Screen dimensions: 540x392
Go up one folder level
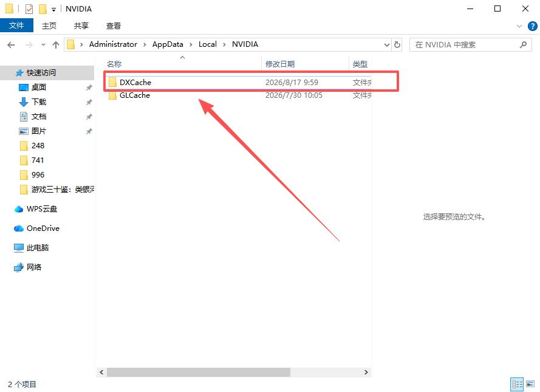(x=55, y=45)
